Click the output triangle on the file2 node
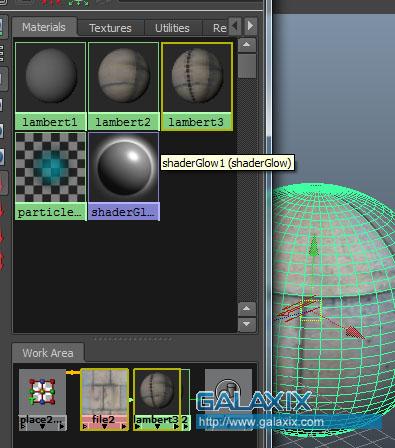Screen dimensions: 395x448 point(124,426)
